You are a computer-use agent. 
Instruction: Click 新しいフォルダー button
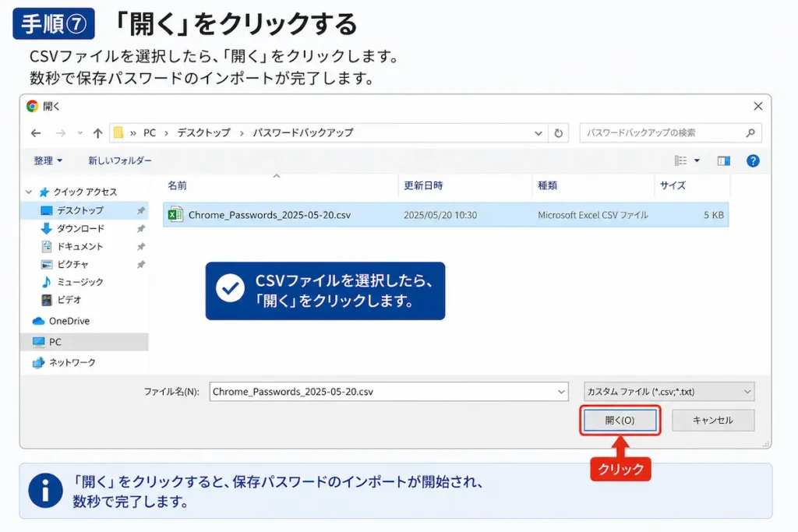pos(119,160)
